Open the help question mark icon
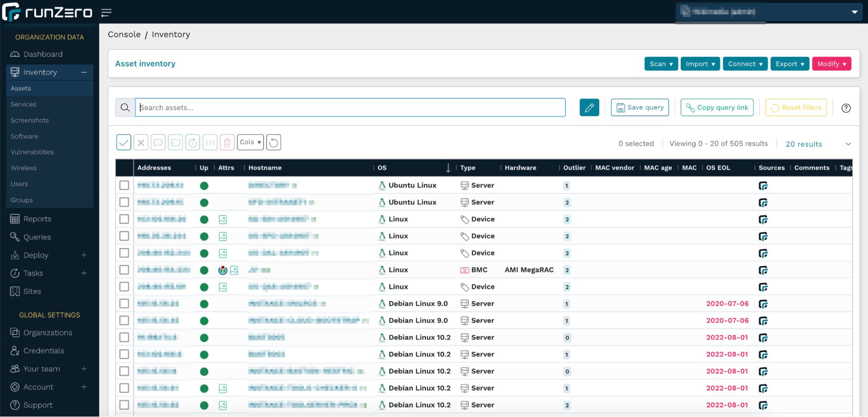This screenshot has width=868, height=417. 845,108
